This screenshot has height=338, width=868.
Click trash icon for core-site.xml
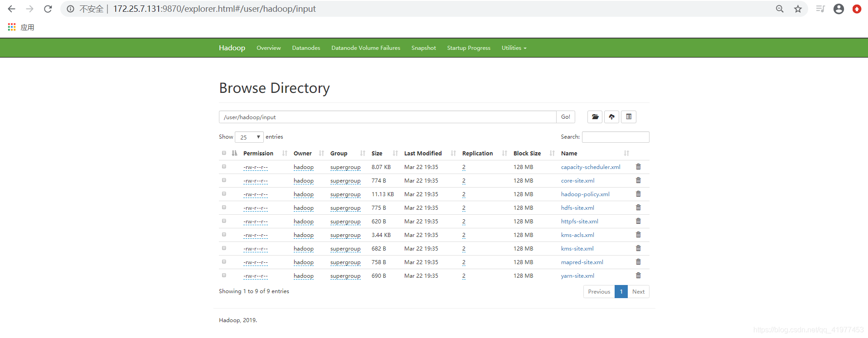pyautogui.click(x=638, y=180)
